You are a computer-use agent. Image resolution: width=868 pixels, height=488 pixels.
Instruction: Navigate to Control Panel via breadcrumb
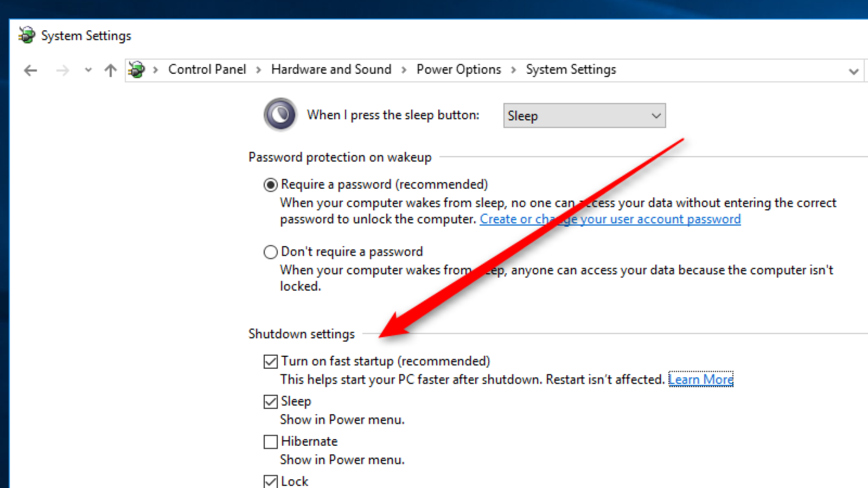pos(207,69)
